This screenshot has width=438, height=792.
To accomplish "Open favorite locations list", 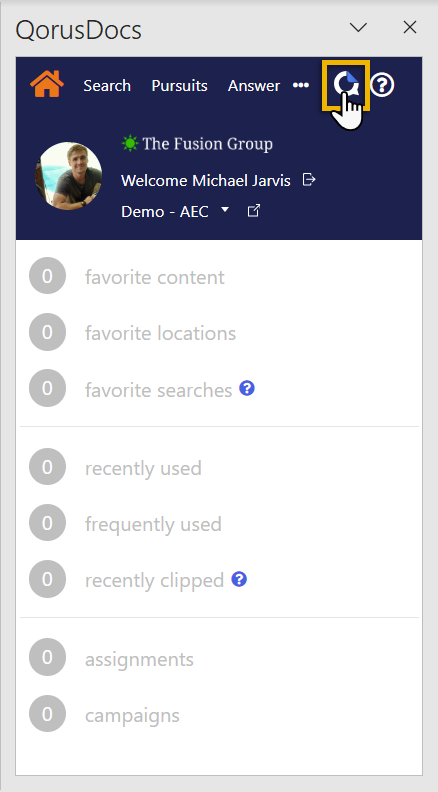I will coord(160,333).
